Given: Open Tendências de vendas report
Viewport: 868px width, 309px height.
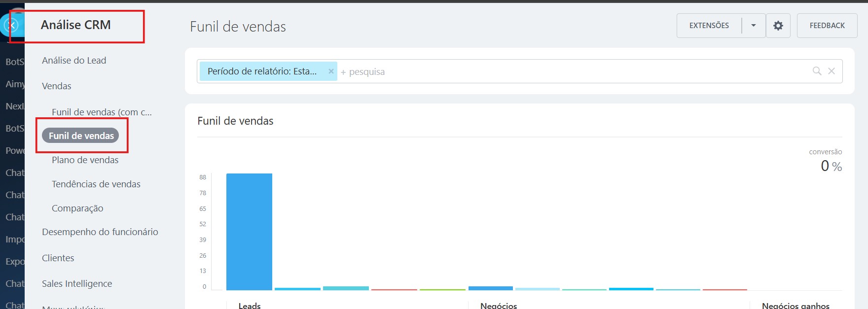Looking at the screenshot, I should (x=96, y=184).
